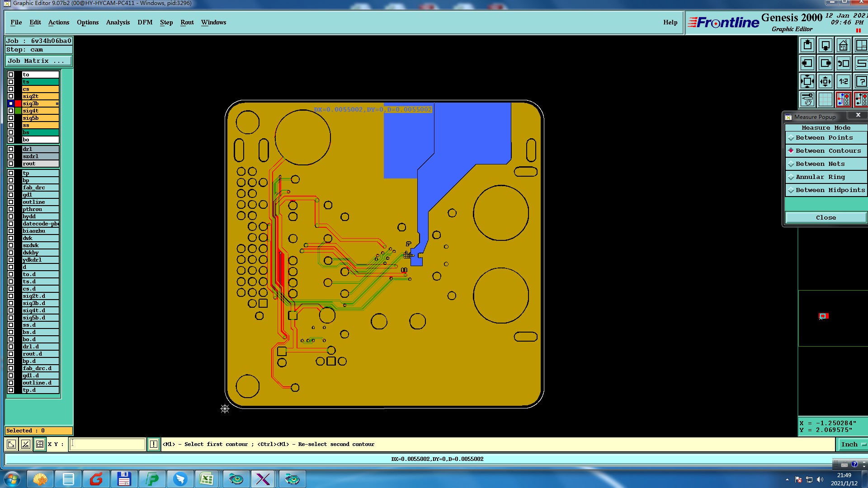868x488 pixels.
Task: Click the pan up view icon
Action: tap(807, 45)
